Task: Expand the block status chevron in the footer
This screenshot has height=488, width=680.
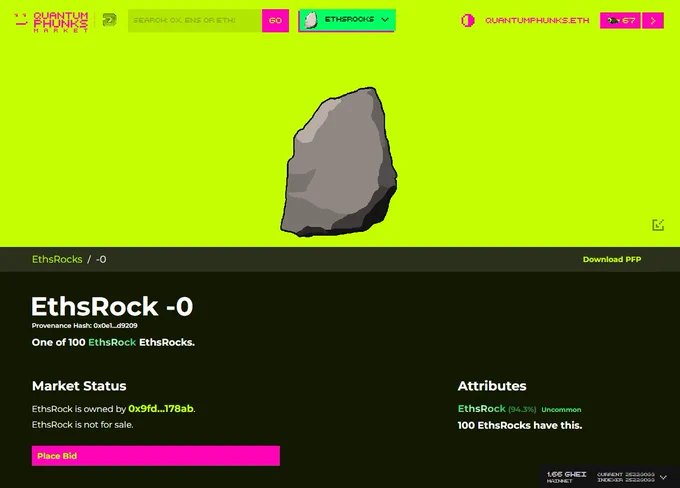Action: click(x=664, y=477)
